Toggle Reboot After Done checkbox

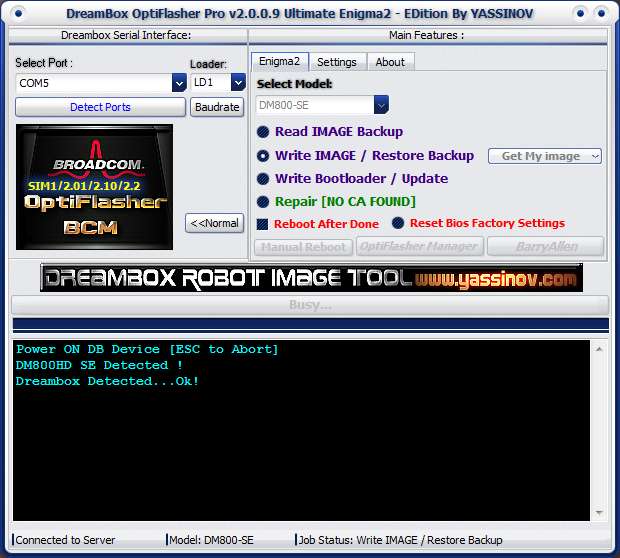262,224
